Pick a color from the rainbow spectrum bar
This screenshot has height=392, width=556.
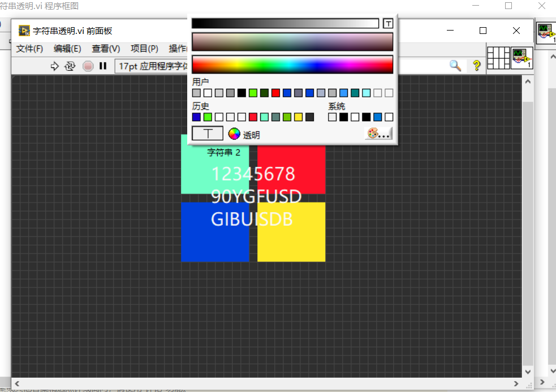292,64
